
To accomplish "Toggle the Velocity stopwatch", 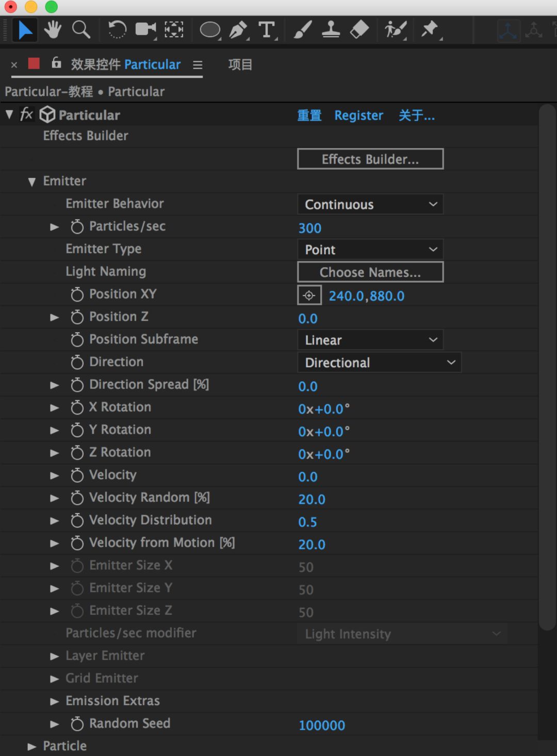I will [77, 475].
